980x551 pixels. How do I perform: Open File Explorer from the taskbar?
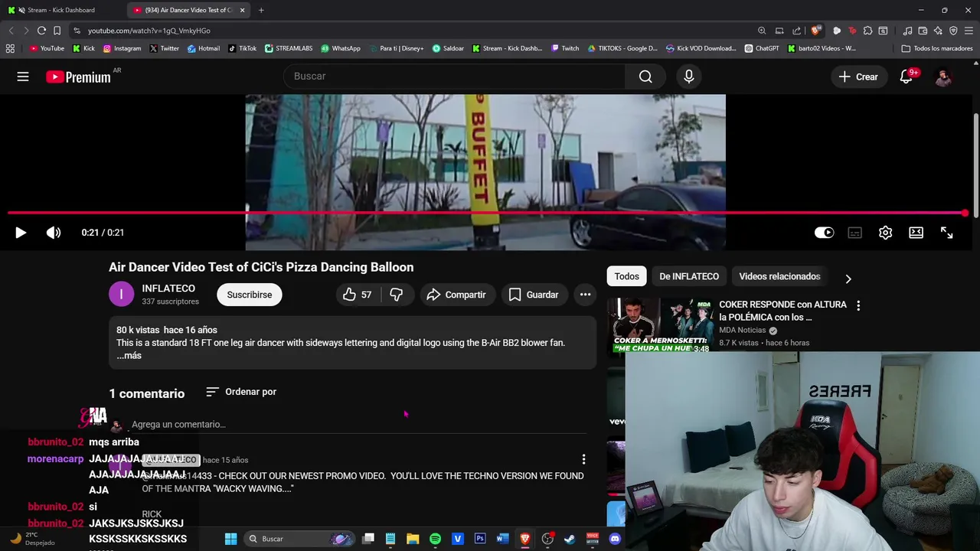pos(413,539)
